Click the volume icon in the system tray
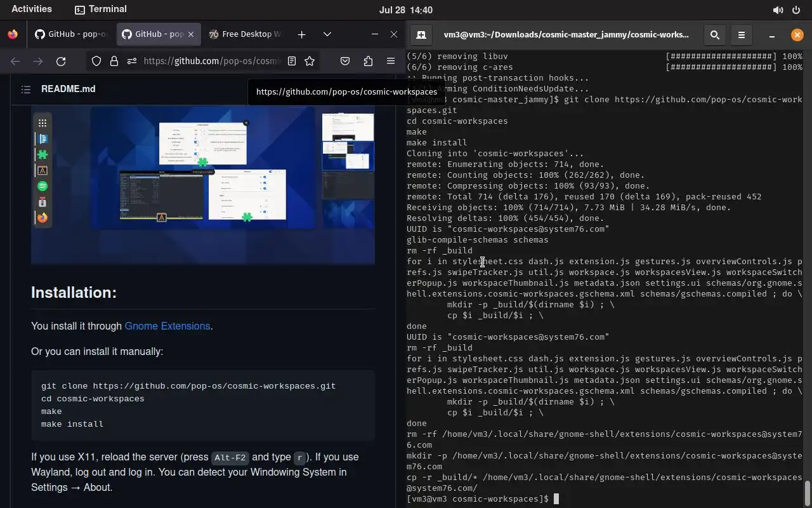This screenshot has width=812, height=508. (x=778, y=10)
